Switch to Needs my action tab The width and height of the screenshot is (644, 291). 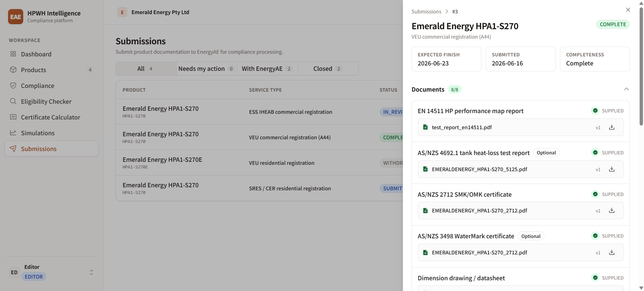pos(207,68)
